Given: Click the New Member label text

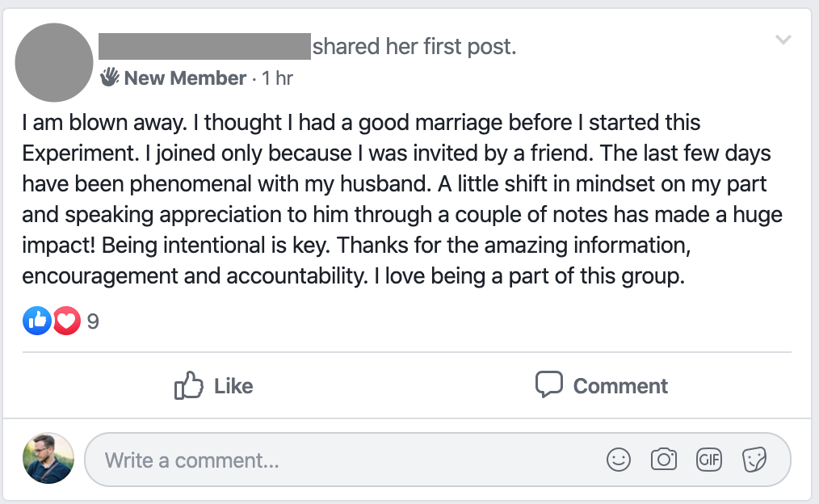Looking at the screenshot, I should 185,78.
